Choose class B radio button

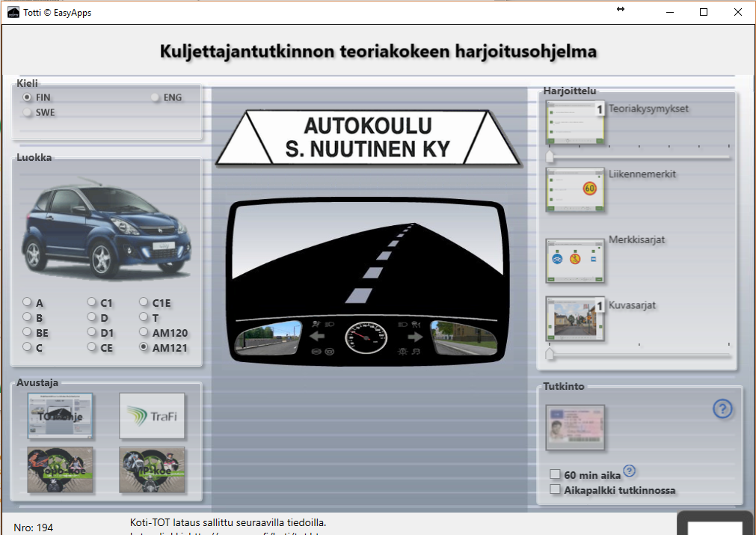(27, 317)
